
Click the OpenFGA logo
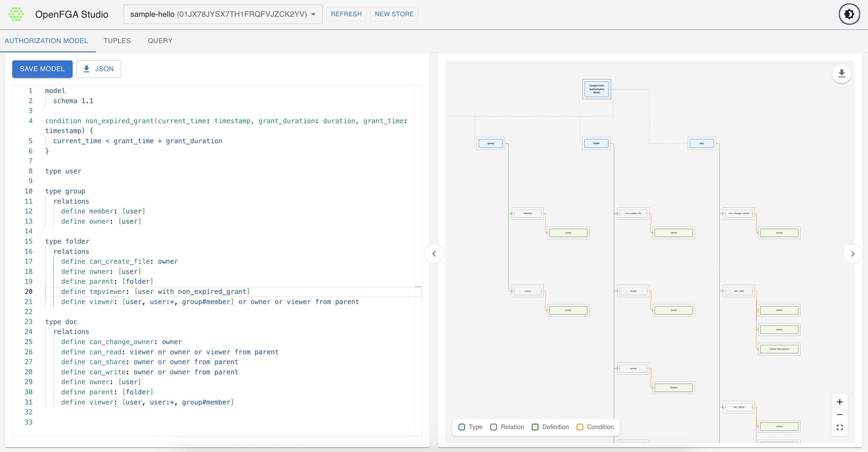[x=16, y=14]
